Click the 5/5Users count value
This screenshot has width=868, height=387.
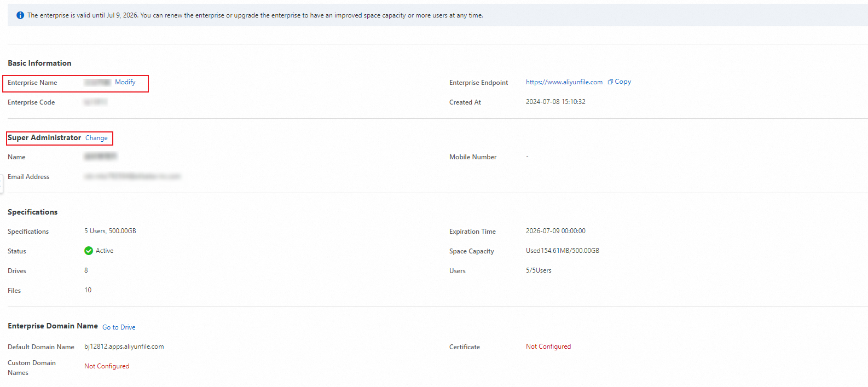(539, 270)
